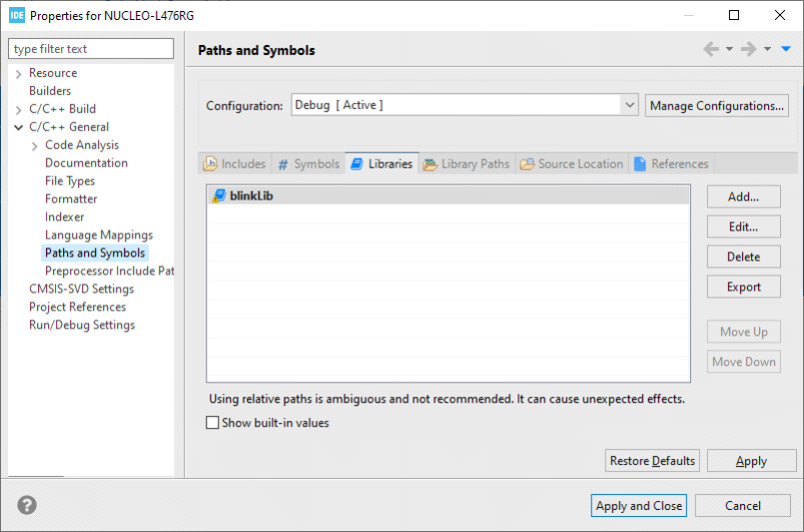
Task: Switch to the Includes tab
Action: coord(235,164)
